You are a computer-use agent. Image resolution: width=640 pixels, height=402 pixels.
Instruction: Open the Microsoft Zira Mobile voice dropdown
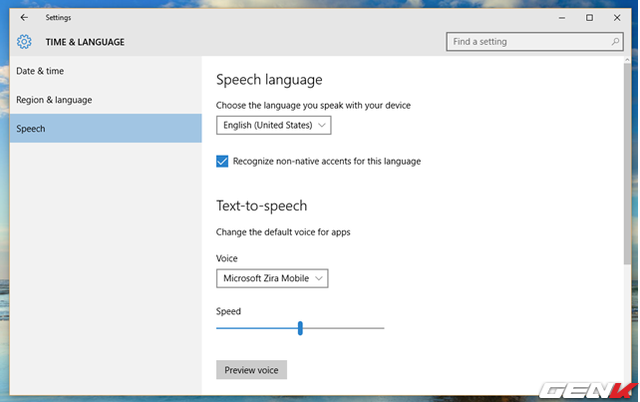pos(272,278)
